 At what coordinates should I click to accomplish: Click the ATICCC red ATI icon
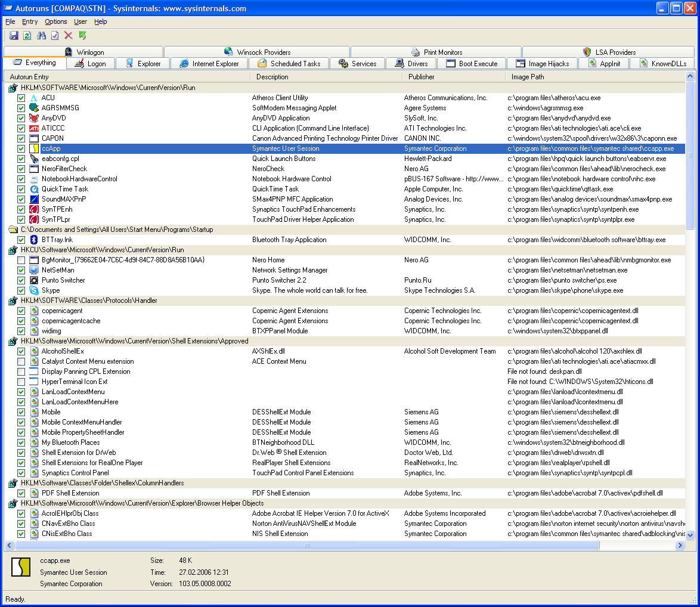[34, 129]
